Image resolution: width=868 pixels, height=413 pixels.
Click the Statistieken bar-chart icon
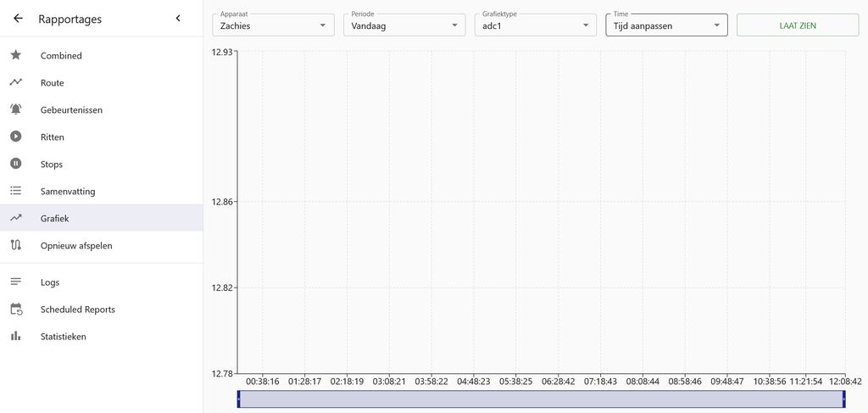click(16, 337)
